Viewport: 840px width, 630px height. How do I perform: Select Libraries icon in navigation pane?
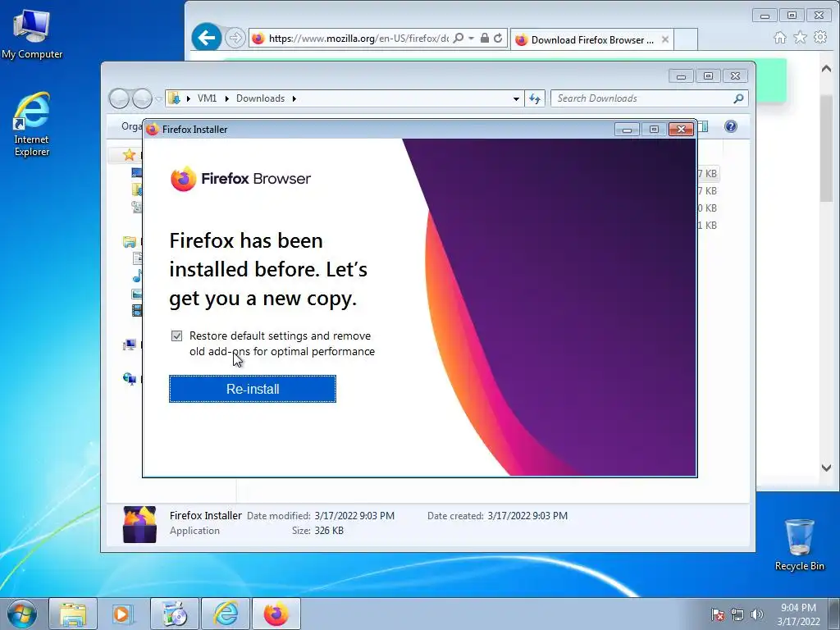click(129, 242)
